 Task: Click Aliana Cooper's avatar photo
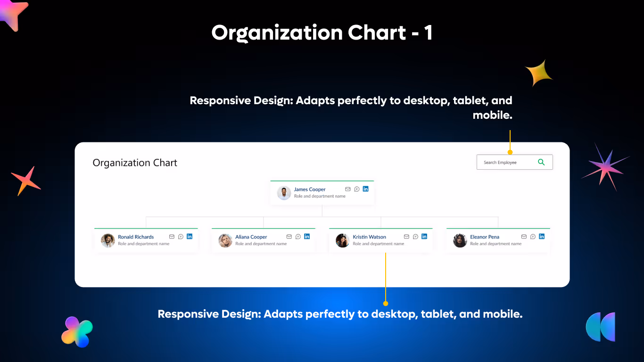click(225, 241)
